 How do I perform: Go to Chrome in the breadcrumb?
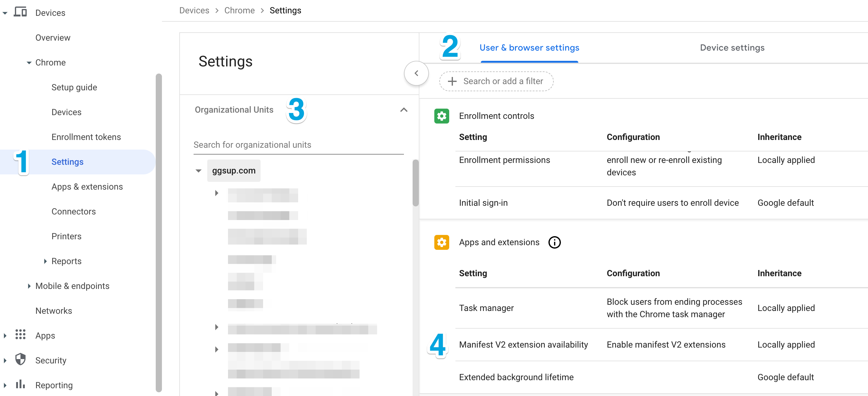(x=239, y=11)
